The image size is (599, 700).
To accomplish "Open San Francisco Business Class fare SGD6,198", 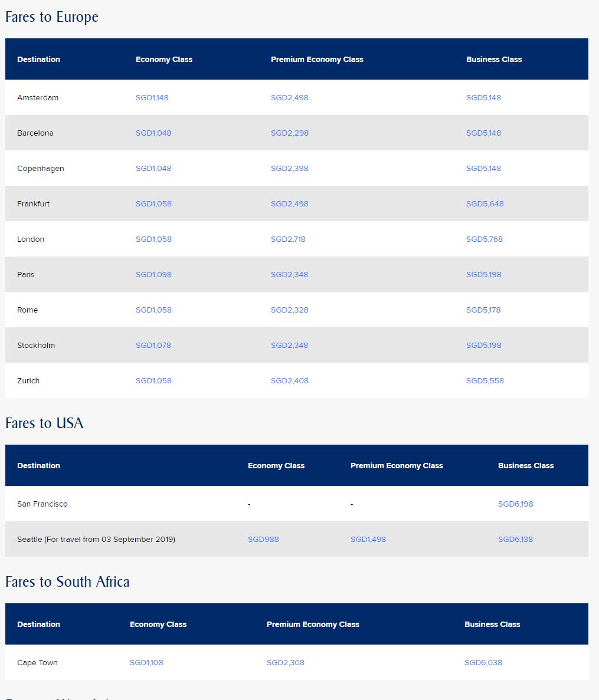I will 515,504.
